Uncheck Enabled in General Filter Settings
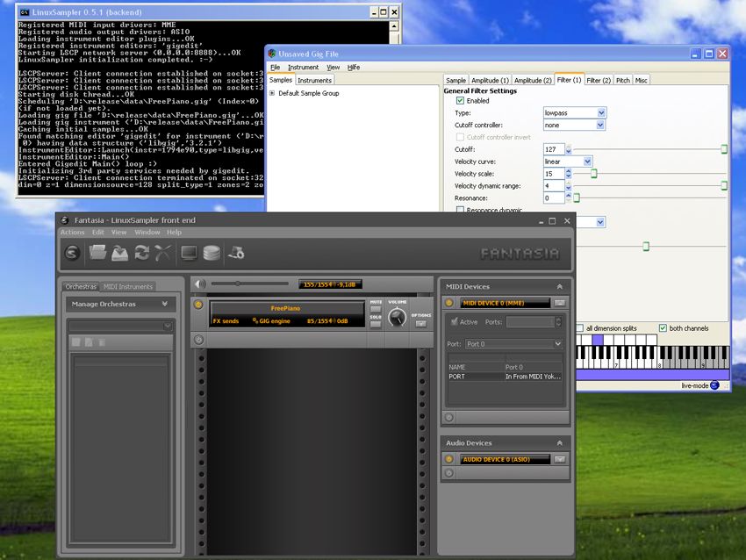The height and width of the screenshot is (560, 746). (460, 100)
